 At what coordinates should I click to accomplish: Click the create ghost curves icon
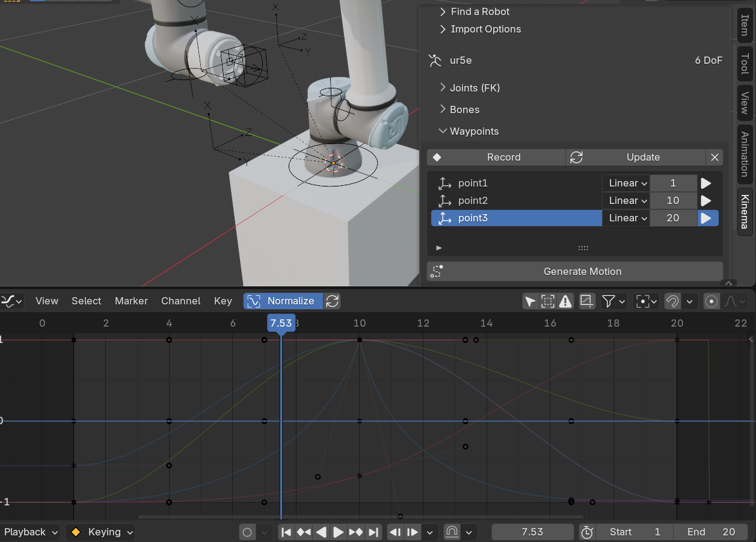pos(587,301)
